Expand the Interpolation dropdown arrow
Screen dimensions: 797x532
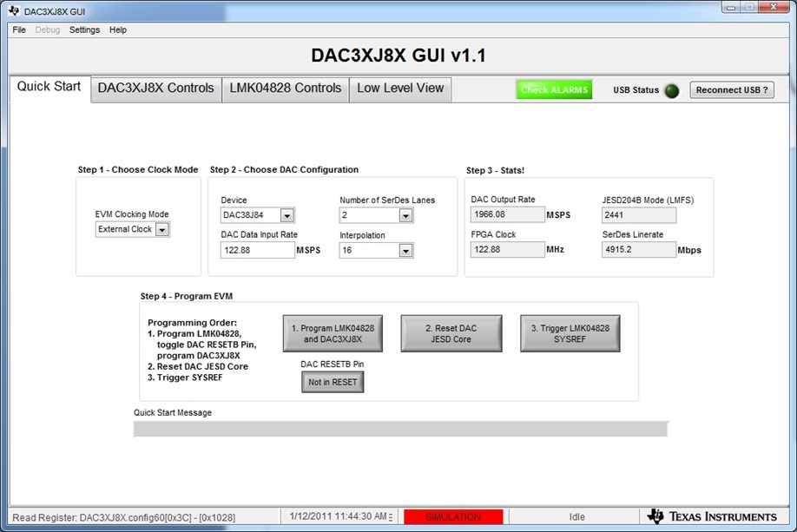(x=405, y=251)
